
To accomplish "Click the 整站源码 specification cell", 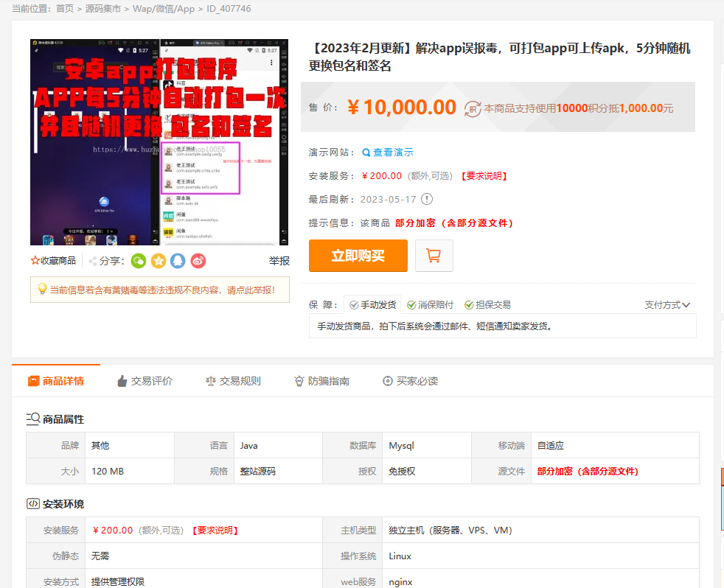I will (279, 472).
